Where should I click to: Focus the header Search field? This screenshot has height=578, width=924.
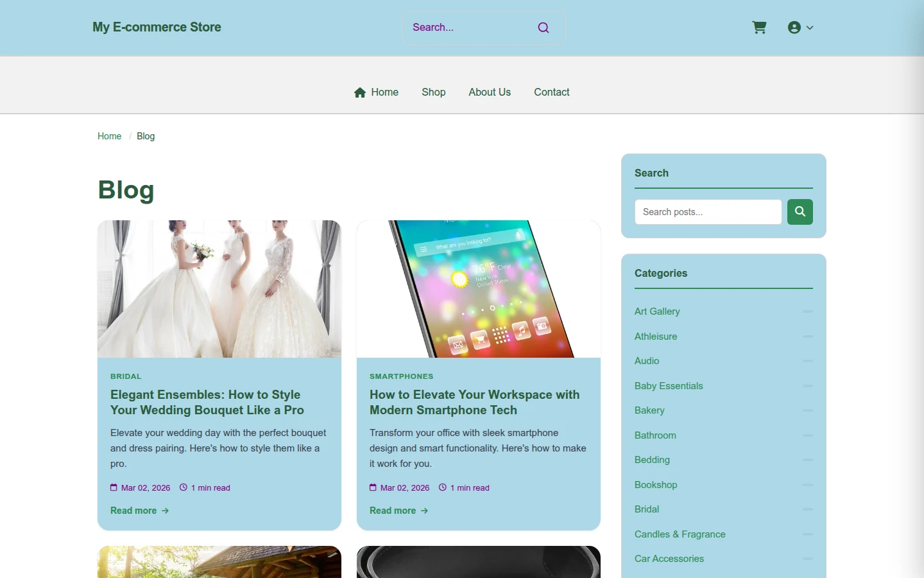coord(472,28)
